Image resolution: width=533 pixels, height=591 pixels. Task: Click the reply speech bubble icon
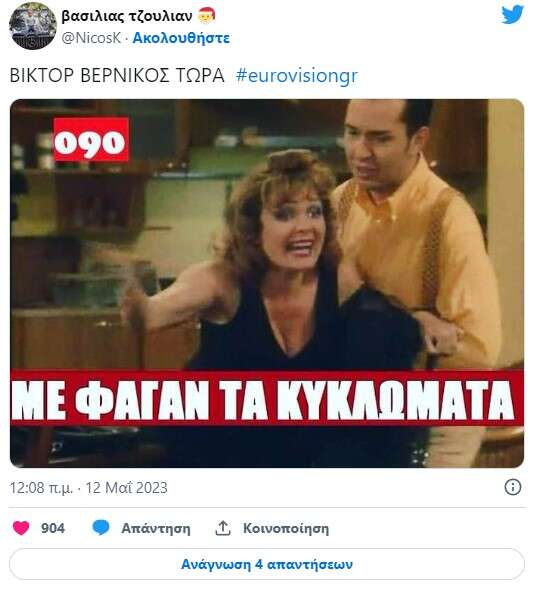coord(101,528)
